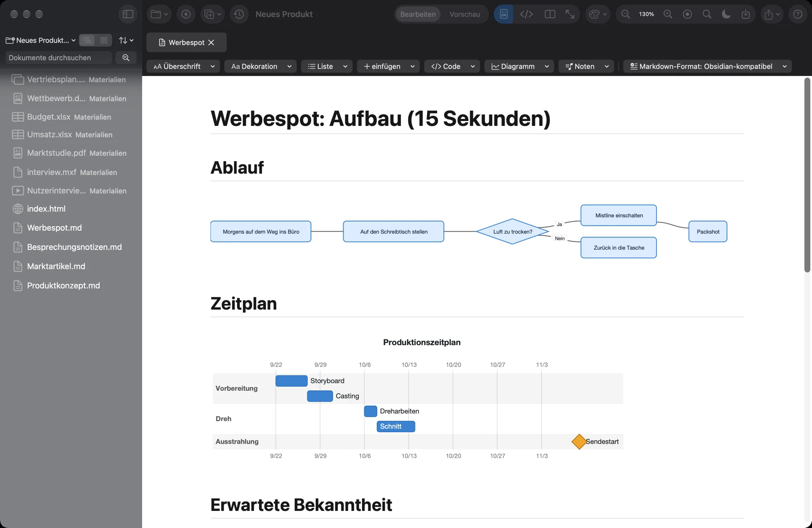
Task: Toggle dark mode moon icon
Action: (x=726, y=14)
